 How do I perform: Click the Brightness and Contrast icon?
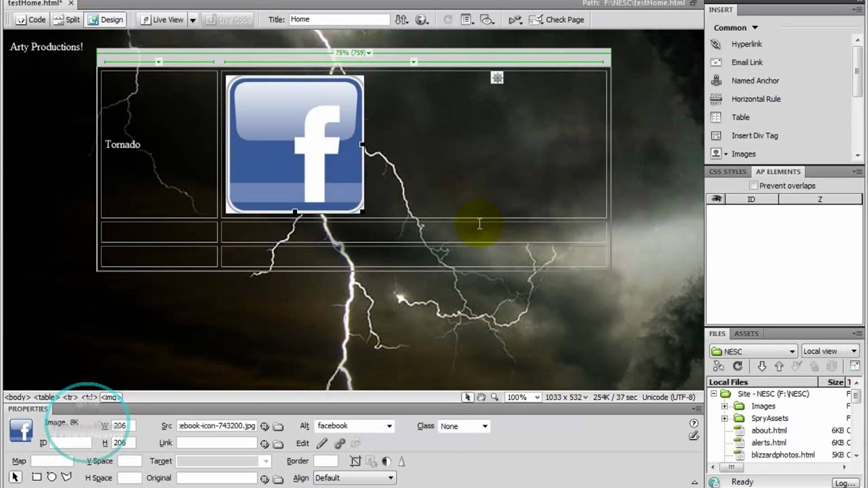coord(386,461)
